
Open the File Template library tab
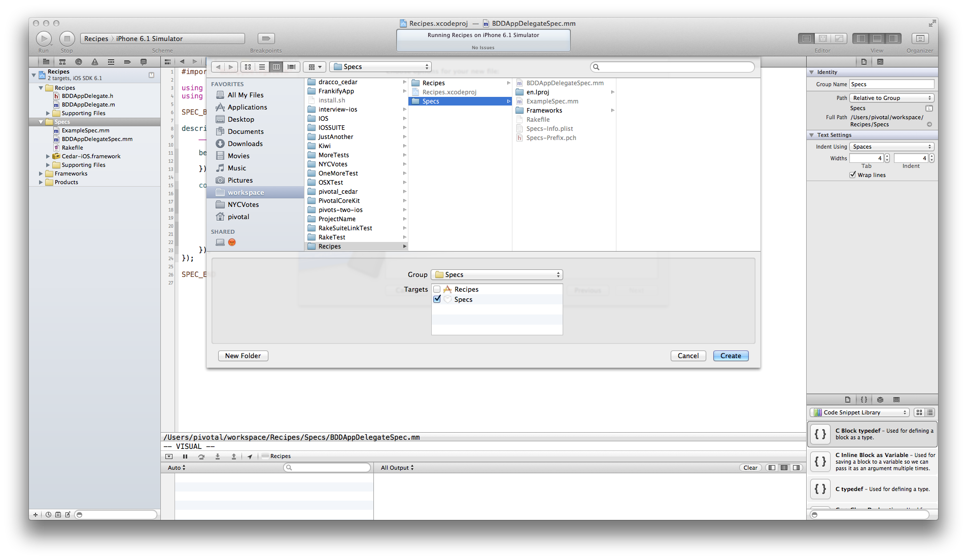point(848,400)
